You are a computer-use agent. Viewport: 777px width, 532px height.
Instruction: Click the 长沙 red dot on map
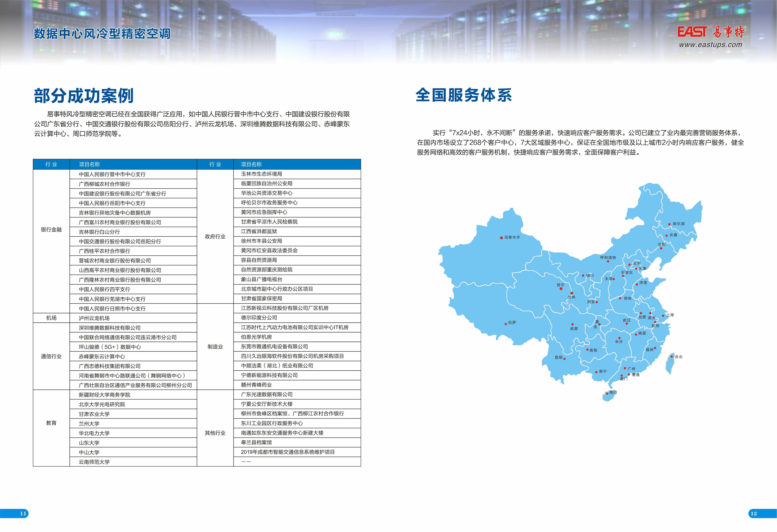pyautogui.click(x=619, y=338)
